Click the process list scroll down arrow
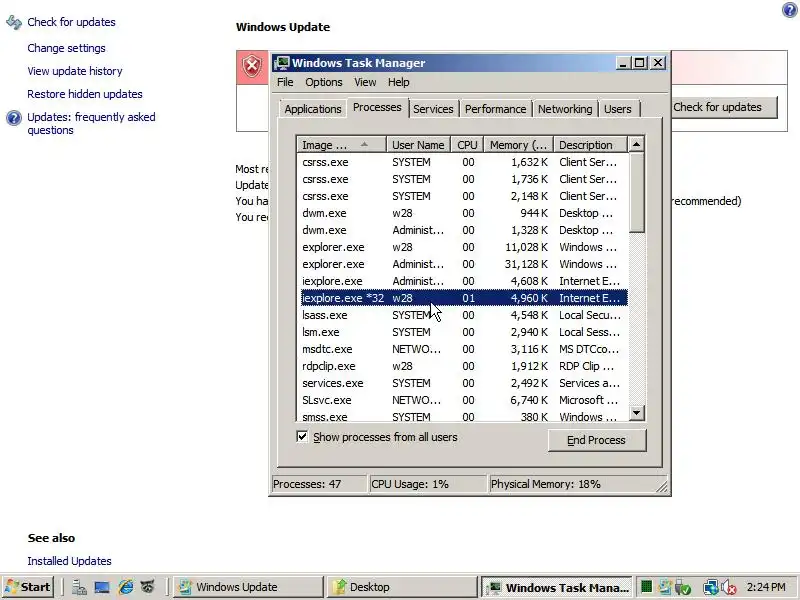 (636, 412)
